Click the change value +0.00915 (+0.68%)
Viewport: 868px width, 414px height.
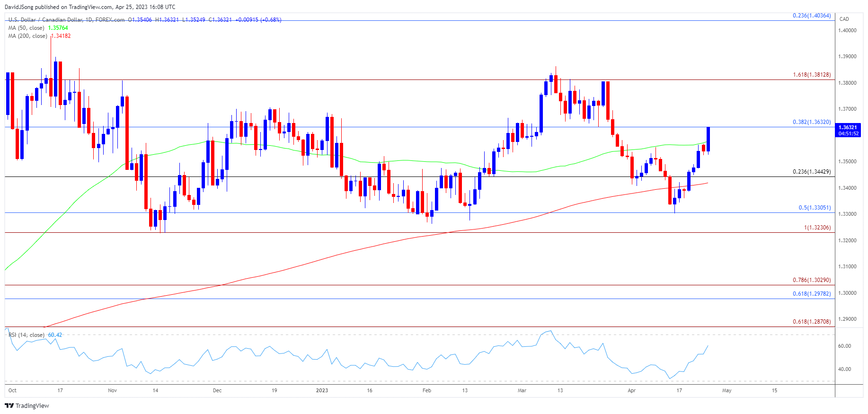coord(258,20)
